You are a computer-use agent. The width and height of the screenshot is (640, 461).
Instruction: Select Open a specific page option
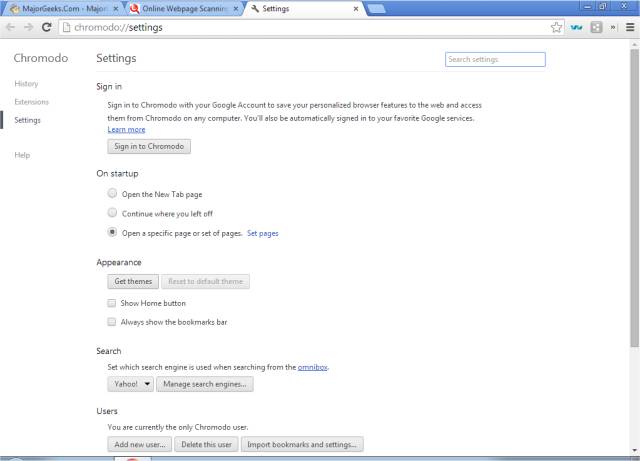(112, 232)
